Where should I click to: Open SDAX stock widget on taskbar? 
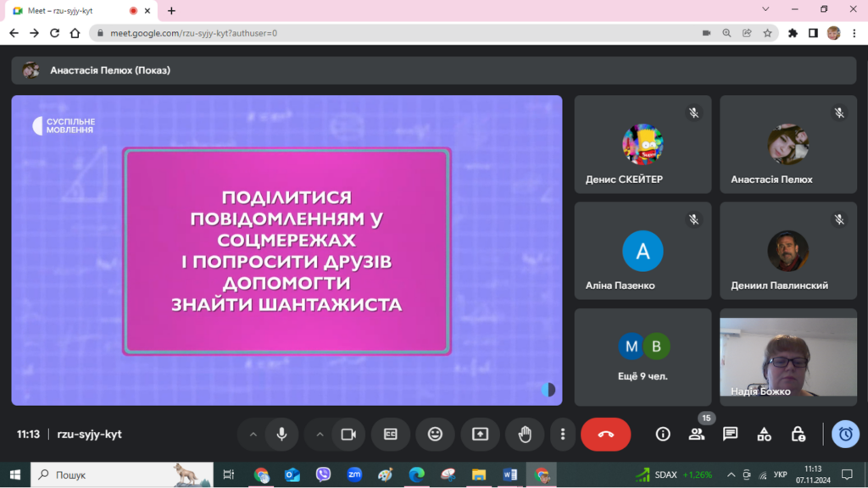[x=674, y=474]
